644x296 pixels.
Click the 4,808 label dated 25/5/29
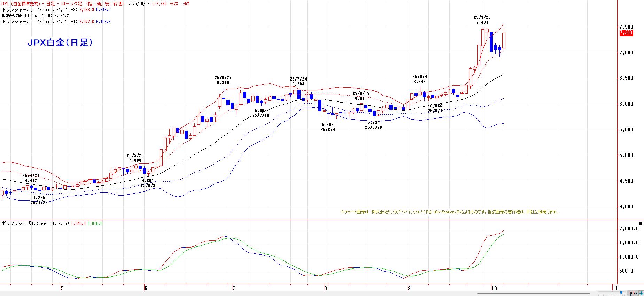pyautogui.click(x=135, y=160)
